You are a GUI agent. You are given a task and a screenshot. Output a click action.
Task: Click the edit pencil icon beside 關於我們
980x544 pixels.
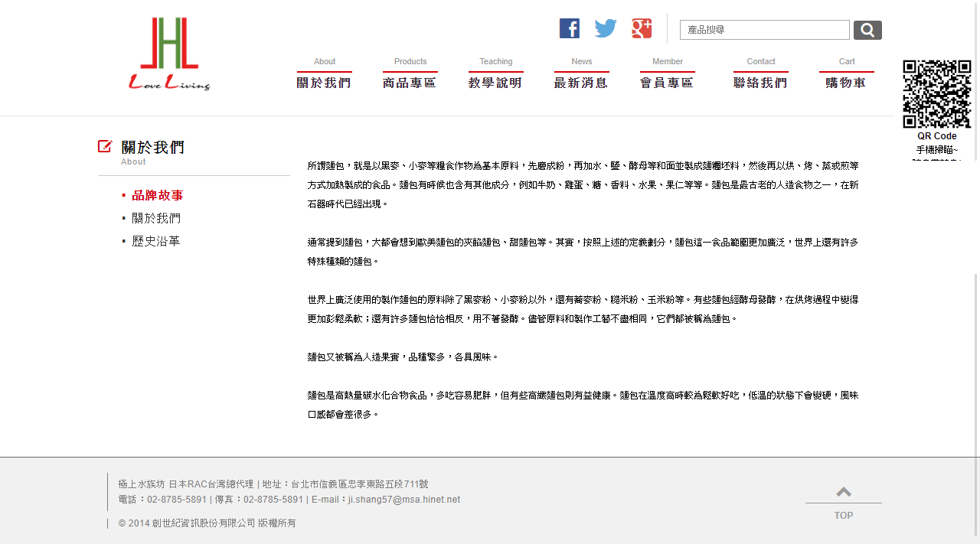point(105,146)
